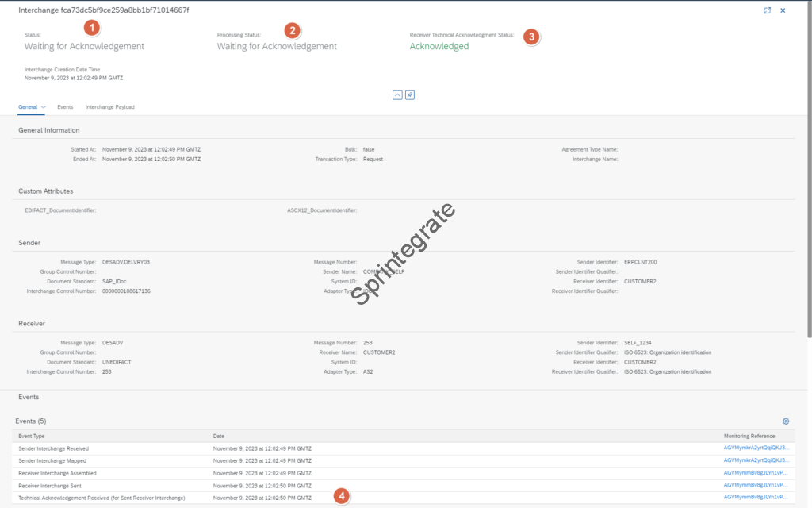Open monitoring reference for Sender Interchange Received

click(x=756, y=448)
